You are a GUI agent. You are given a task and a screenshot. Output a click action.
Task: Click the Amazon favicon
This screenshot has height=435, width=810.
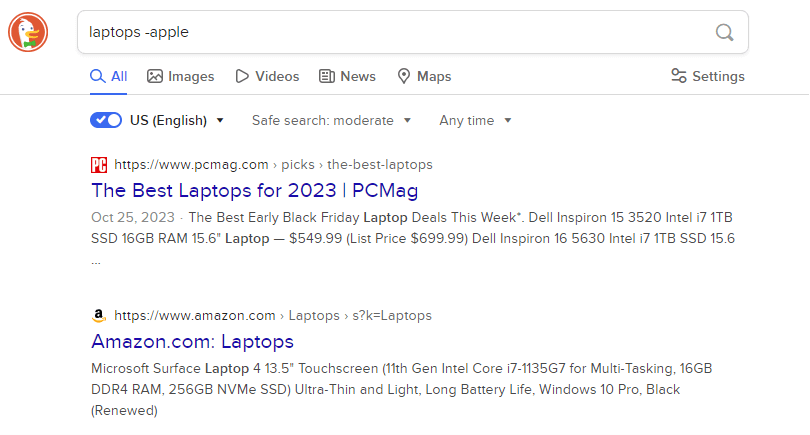[99, 316]
